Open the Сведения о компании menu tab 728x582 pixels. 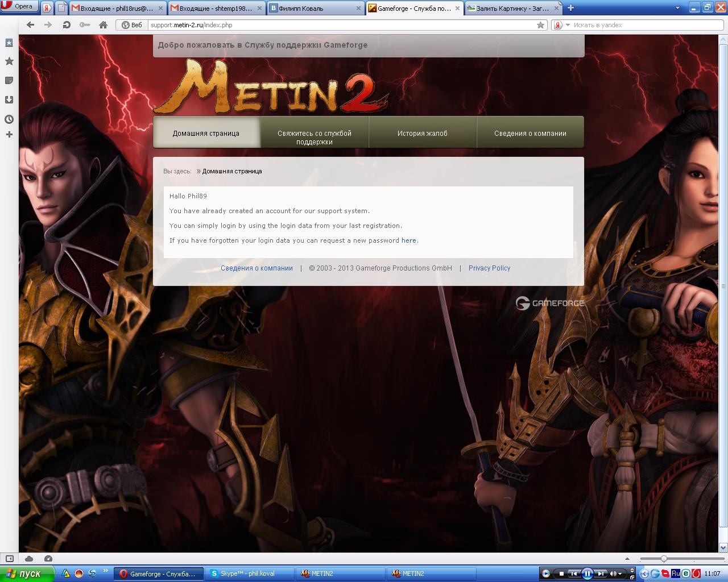(530, 132)
